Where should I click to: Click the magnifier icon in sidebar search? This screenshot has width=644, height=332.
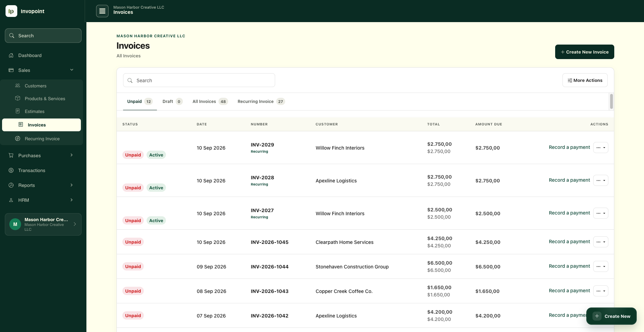pyautogui.click(x=12, y=36)
